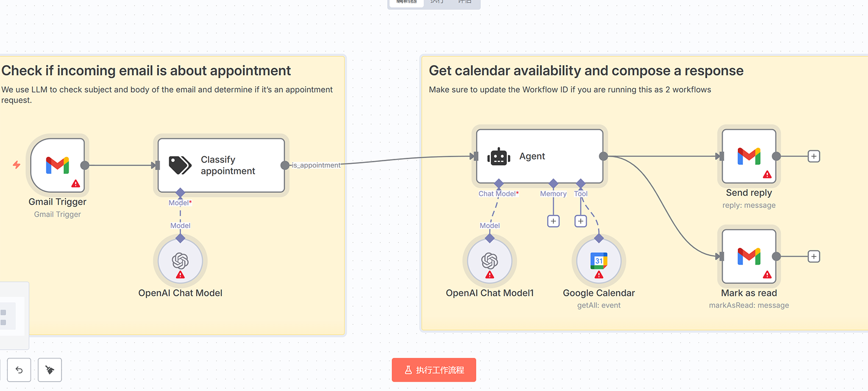Click the reset zoom arrow button
Screen dimensions: 868x391
click(19, 370)
